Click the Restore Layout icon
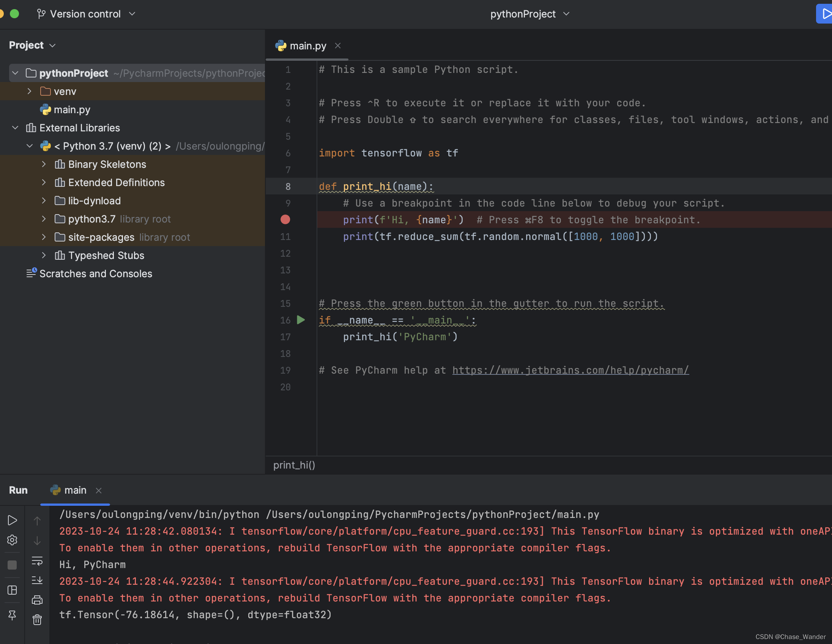832x644 pixels. (x=12, y=590)
